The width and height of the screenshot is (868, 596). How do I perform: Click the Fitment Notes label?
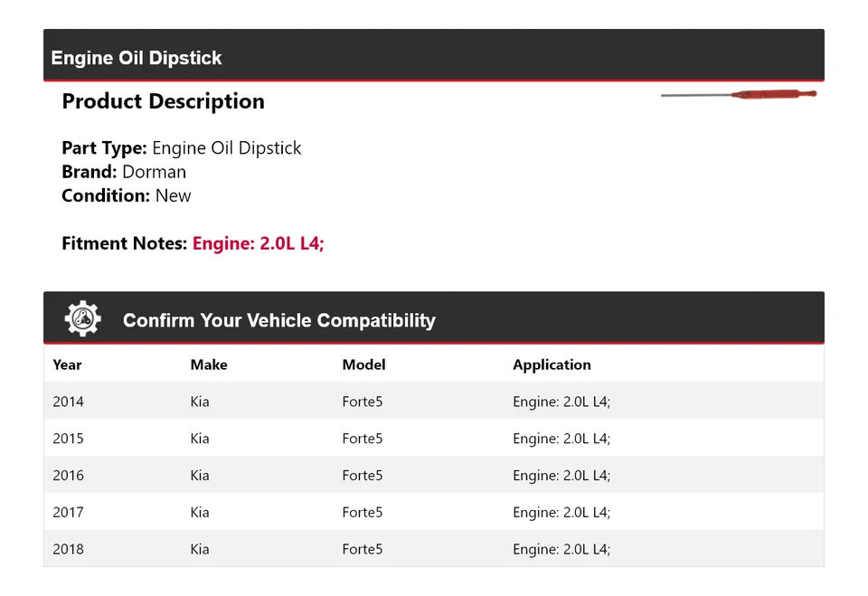tap(122, 243)
